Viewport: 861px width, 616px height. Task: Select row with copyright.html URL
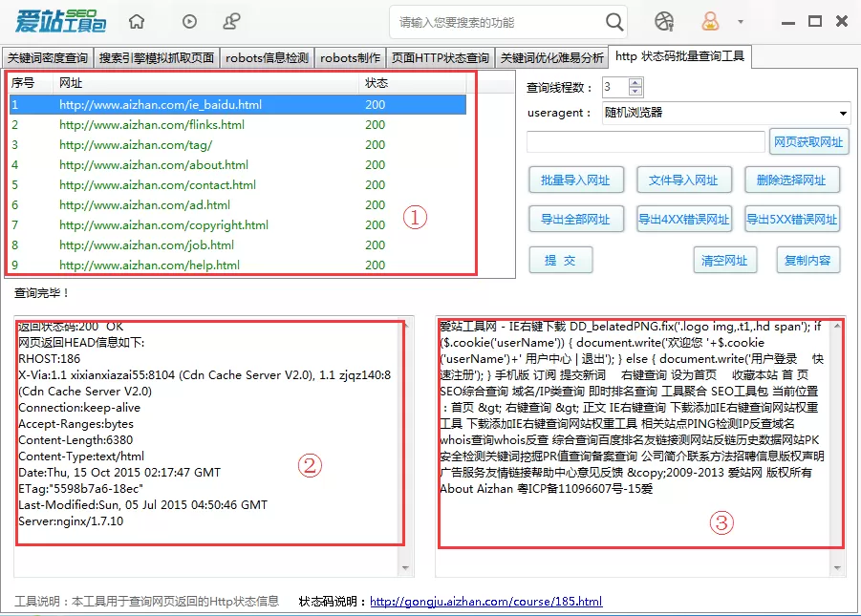(238, 225)
